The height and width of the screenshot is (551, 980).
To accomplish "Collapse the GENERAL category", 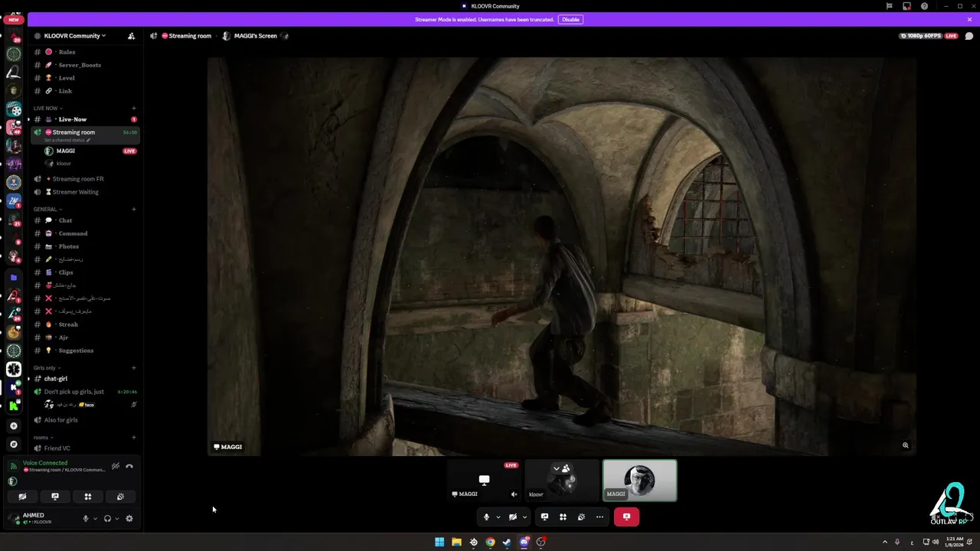I will tap(47, 209).
